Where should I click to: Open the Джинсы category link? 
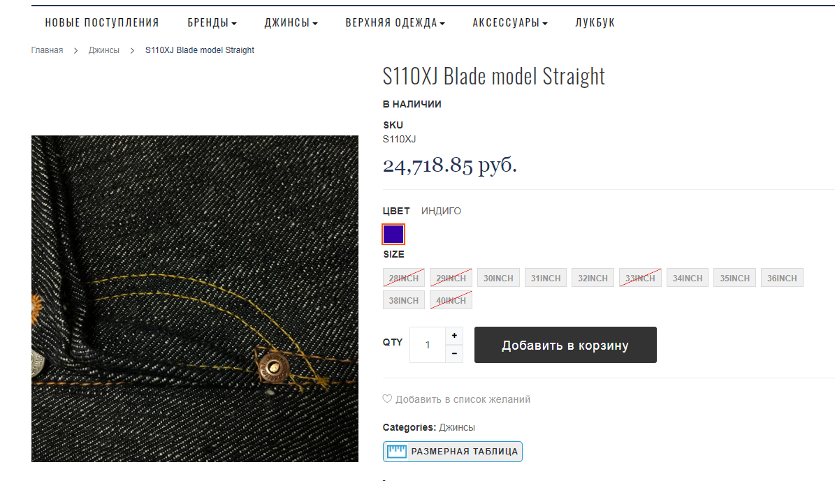[457, 427]
